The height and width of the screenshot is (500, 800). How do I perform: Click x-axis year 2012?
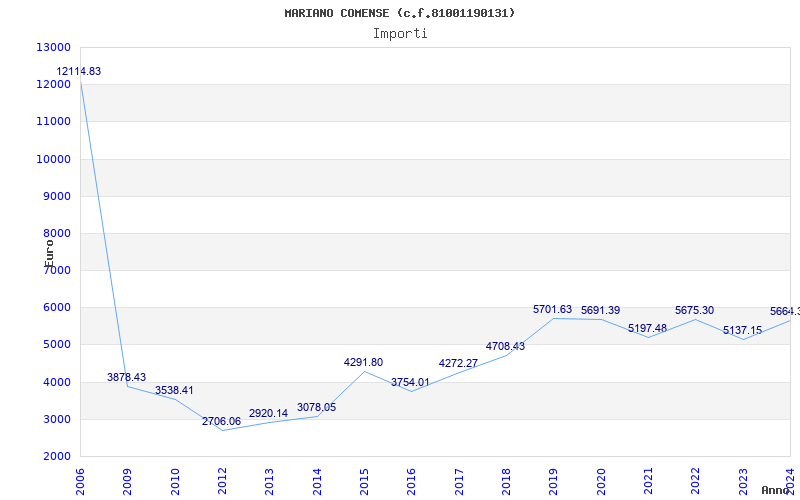coord(222,482)
